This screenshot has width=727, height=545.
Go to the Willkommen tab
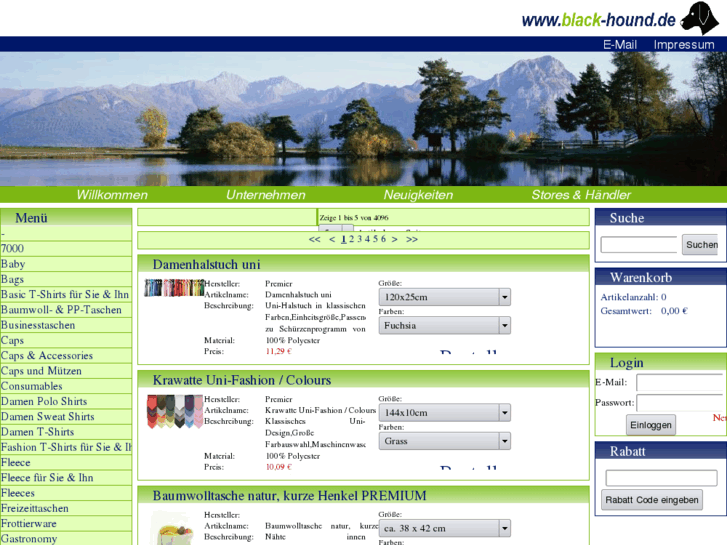112,195
